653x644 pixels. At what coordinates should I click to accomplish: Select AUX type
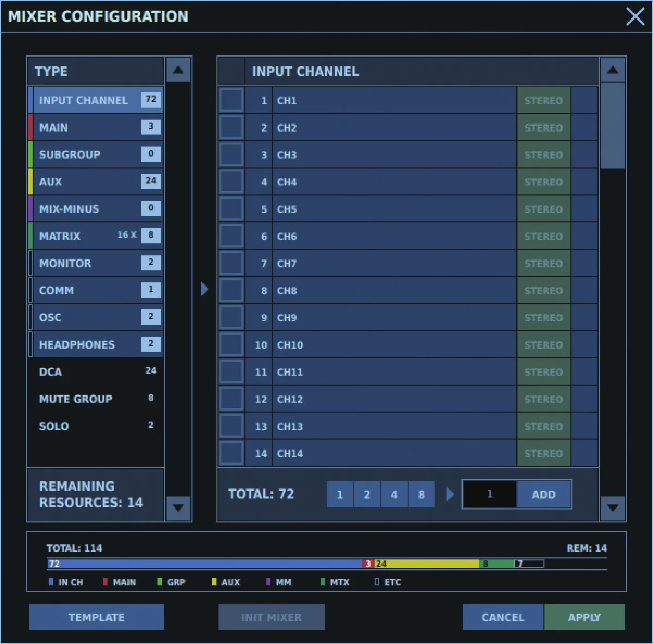tap(96, 182)
